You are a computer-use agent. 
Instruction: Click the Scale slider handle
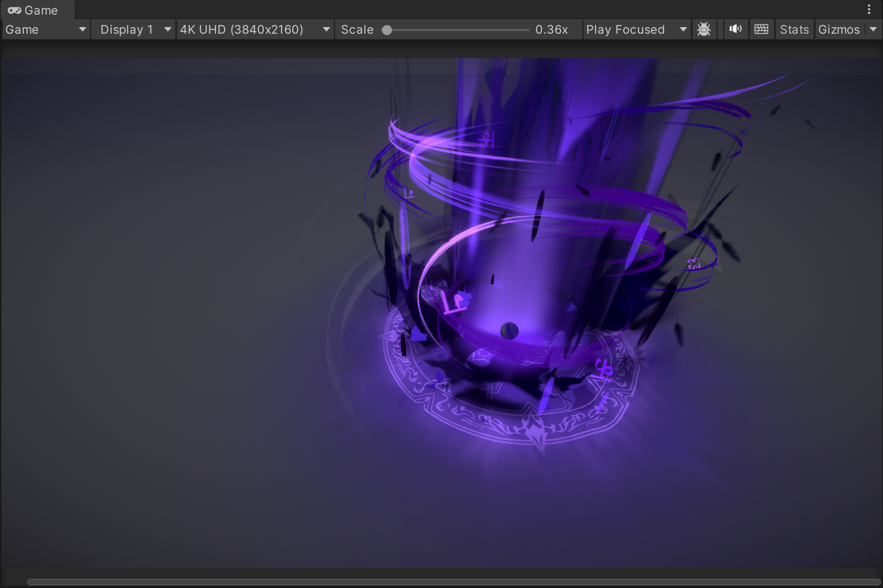(387, 30)
